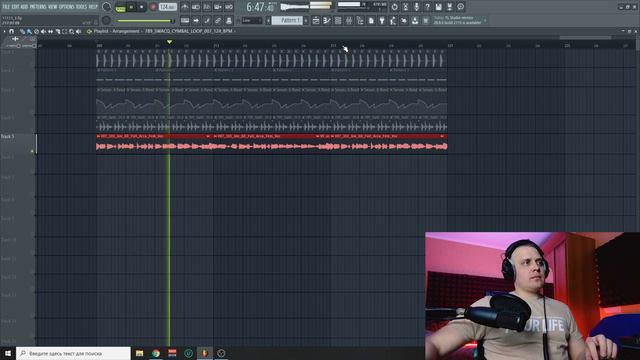Select the Track 5 header
The width and height of the screenshot is (640, 360).
18,144
